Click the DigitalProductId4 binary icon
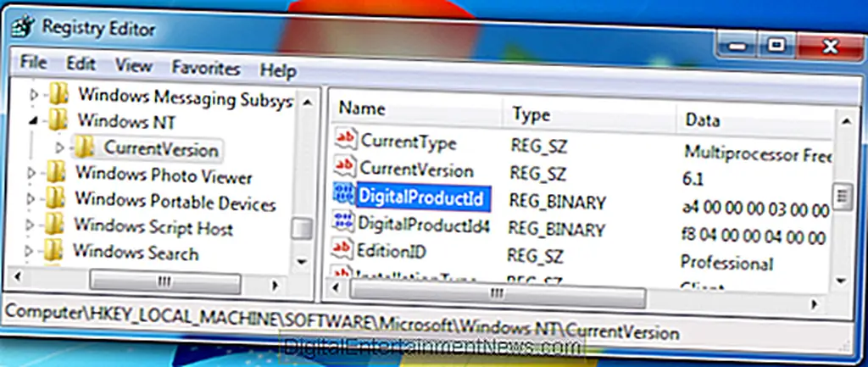This screenshot has height=367, width=868. click(x=344, y=224)
